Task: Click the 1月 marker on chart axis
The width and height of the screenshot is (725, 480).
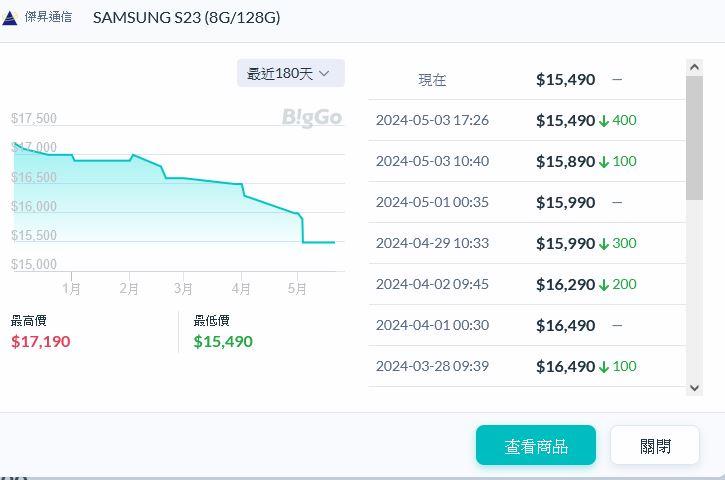Action: tap(71, 289)
